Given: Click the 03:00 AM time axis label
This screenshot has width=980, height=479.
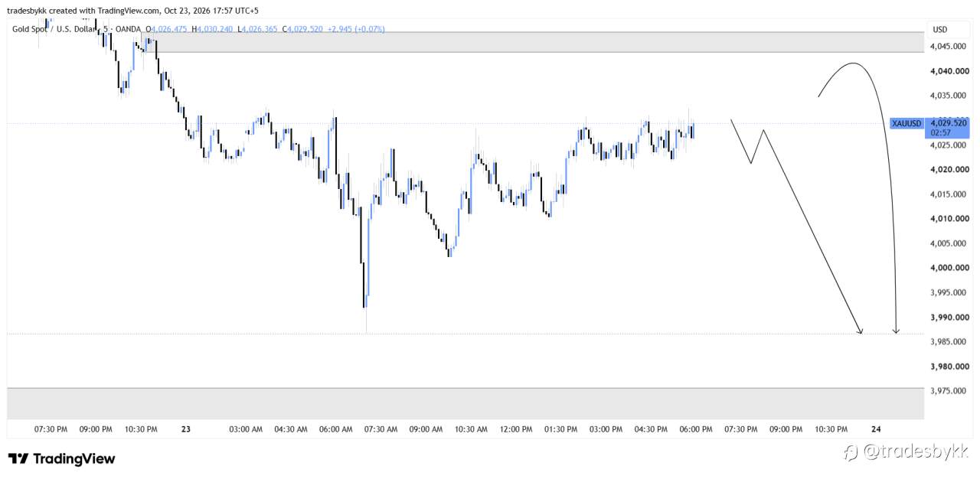Looking at the screenshot, I should (246, 429).
